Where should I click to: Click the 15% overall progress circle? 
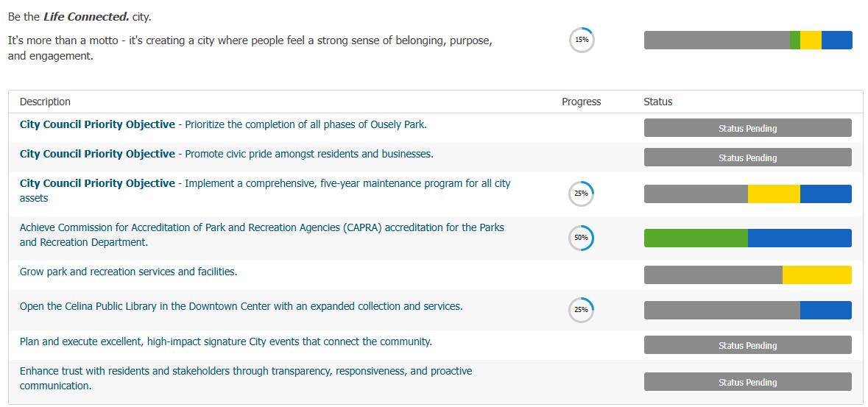582,40
